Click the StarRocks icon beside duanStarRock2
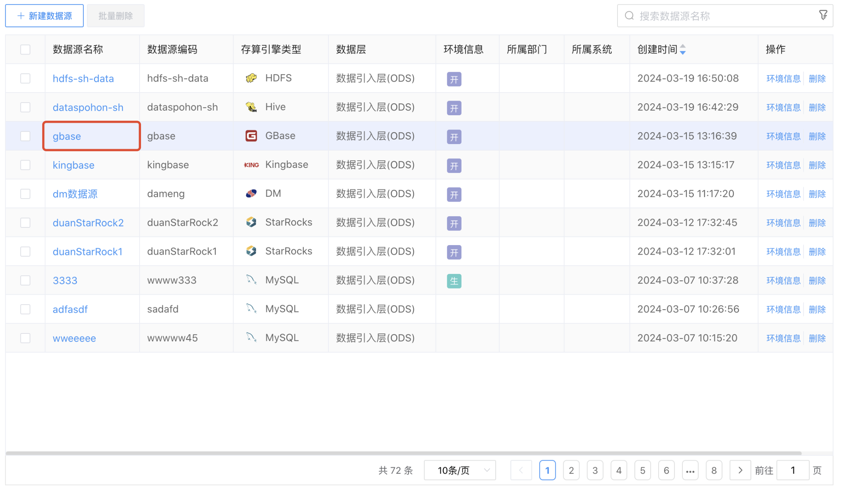Image resolution: width=860 pixels, height=504 pixels. tap(251, 222)
